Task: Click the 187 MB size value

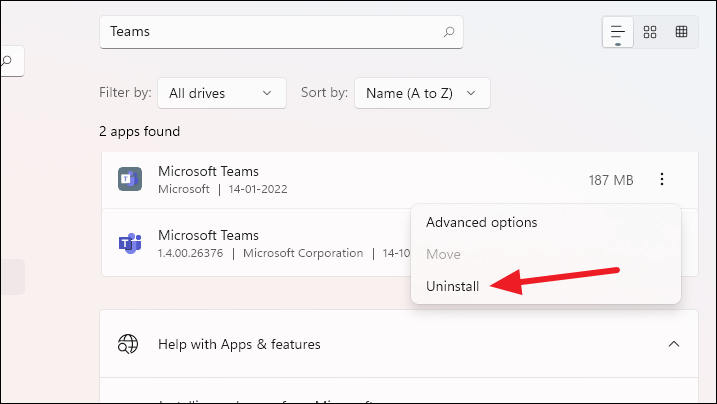Action: (611, 180)
